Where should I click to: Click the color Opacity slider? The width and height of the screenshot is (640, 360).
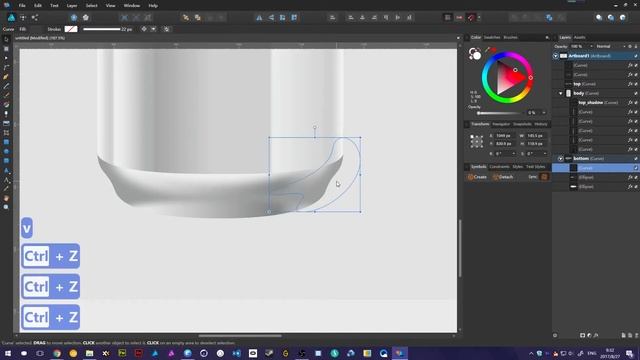[500, 113]
